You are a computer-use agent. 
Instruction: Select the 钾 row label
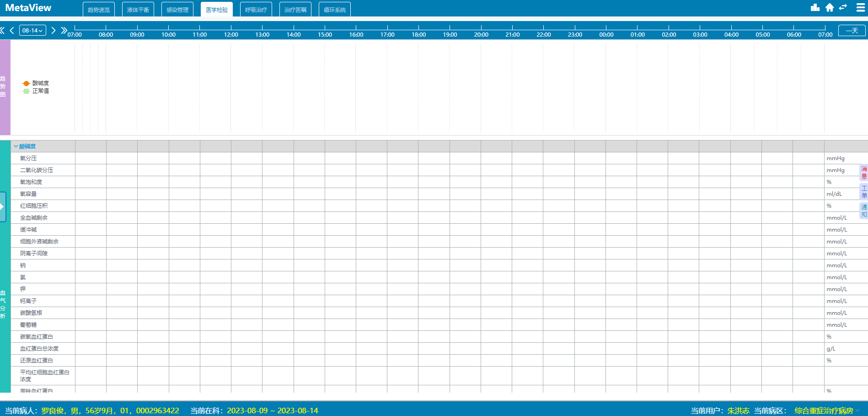click(x=23, y=289)
